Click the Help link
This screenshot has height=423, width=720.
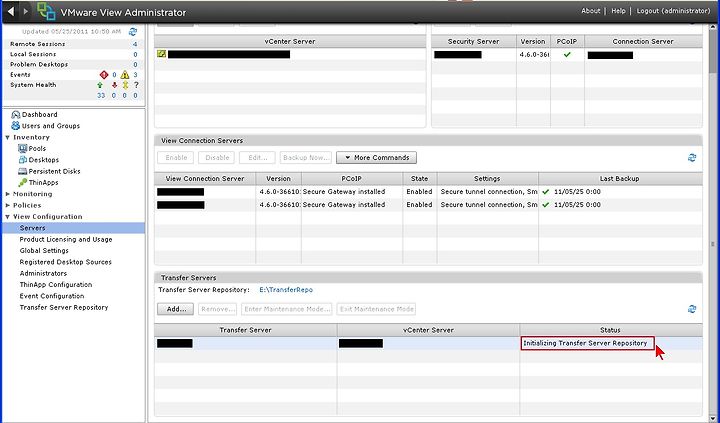pyautogui.click(x=618, y=11)
